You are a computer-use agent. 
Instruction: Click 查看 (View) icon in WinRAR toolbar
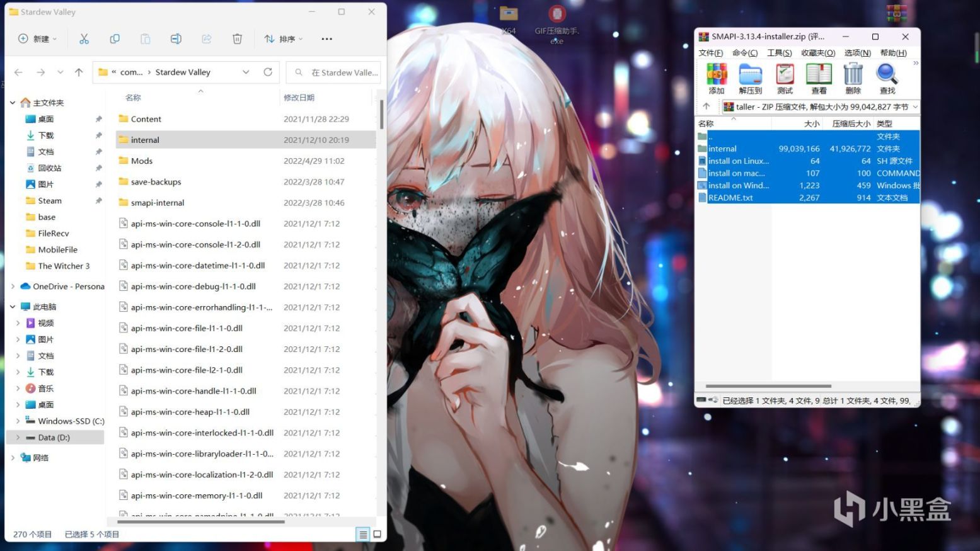tap(819, 79)
